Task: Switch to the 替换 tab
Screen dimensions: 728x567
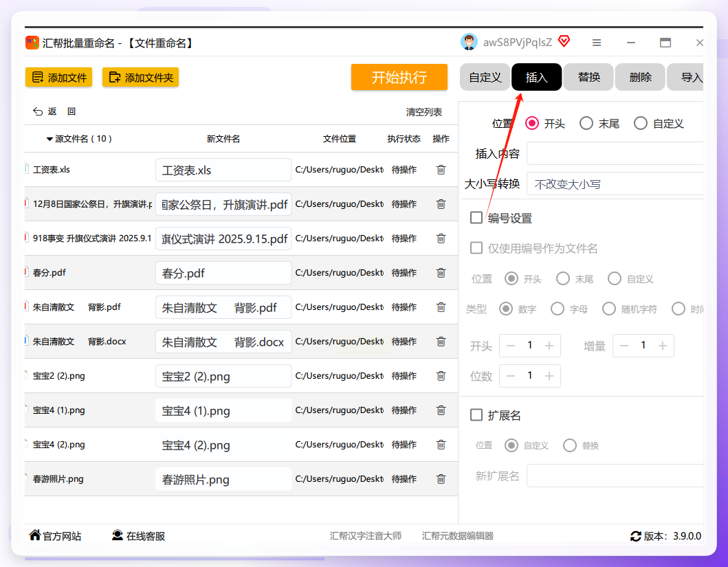Action: point(588,77)
